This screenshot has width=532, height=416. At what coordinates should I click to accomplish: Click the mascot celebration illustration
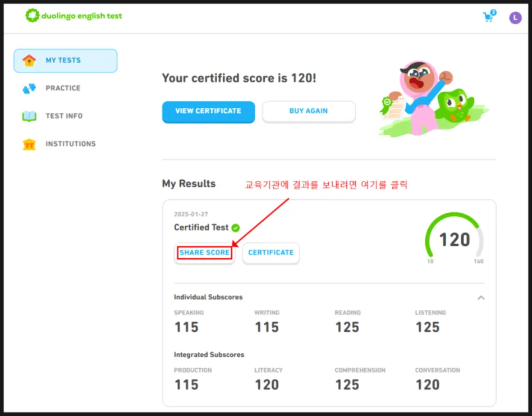point(433,98)
